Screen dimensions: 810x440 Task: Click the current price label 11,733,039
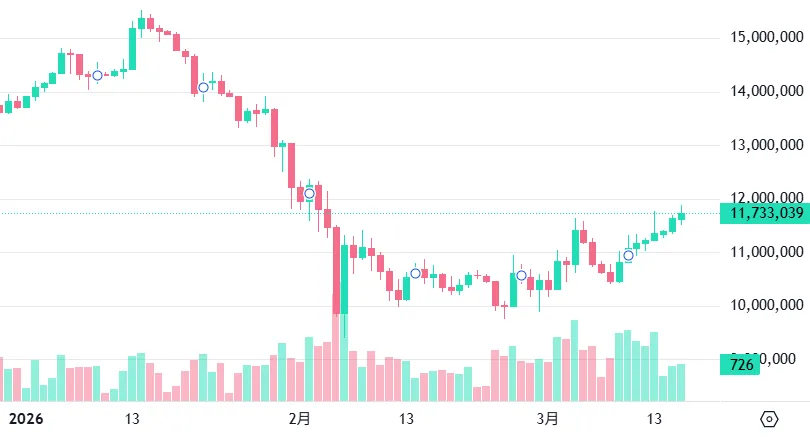[x=767, y=213]
